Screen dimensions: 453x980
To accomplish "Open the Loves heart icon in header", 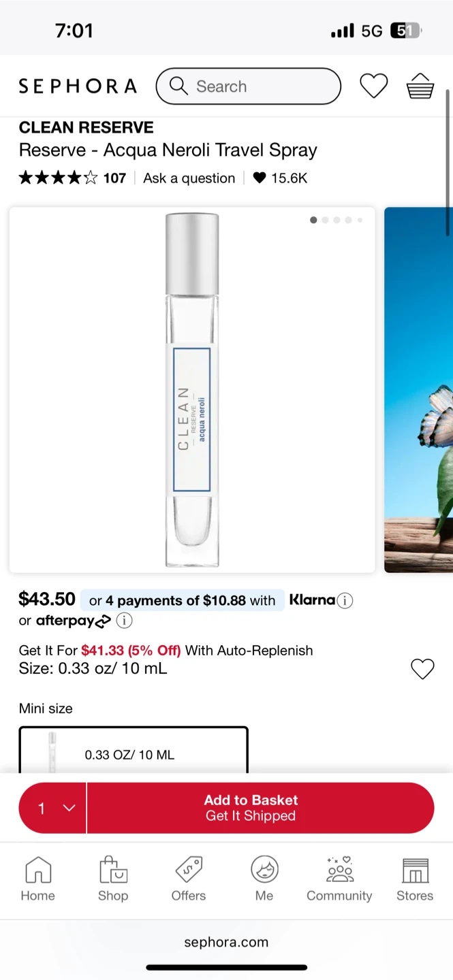I will click(373, 86).
